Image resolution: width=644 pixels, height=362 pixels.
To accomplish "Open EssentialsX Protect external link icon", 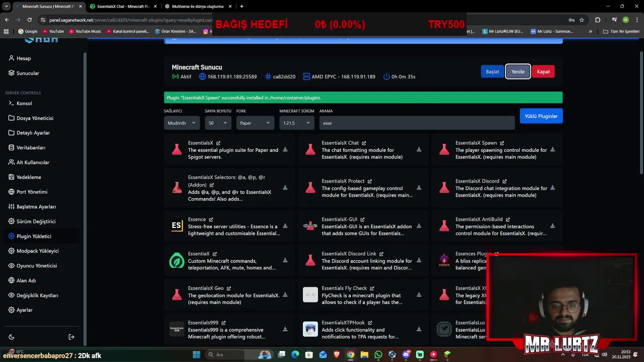I will 370,182.
